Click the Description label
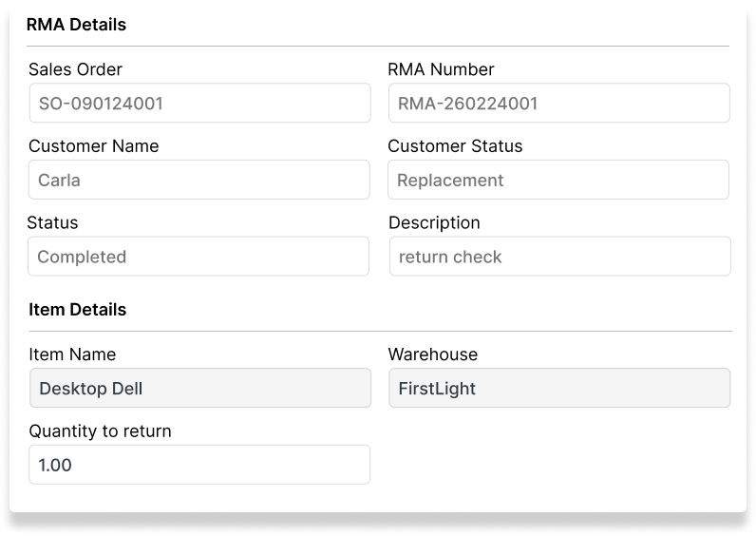The height and width of the screenshot is (536, 756). coord(434,222)
